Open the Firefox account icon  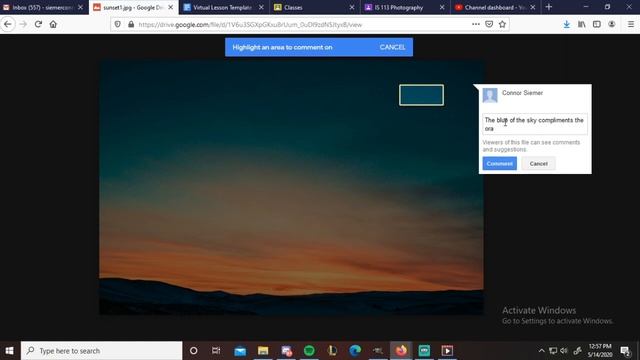611,24
